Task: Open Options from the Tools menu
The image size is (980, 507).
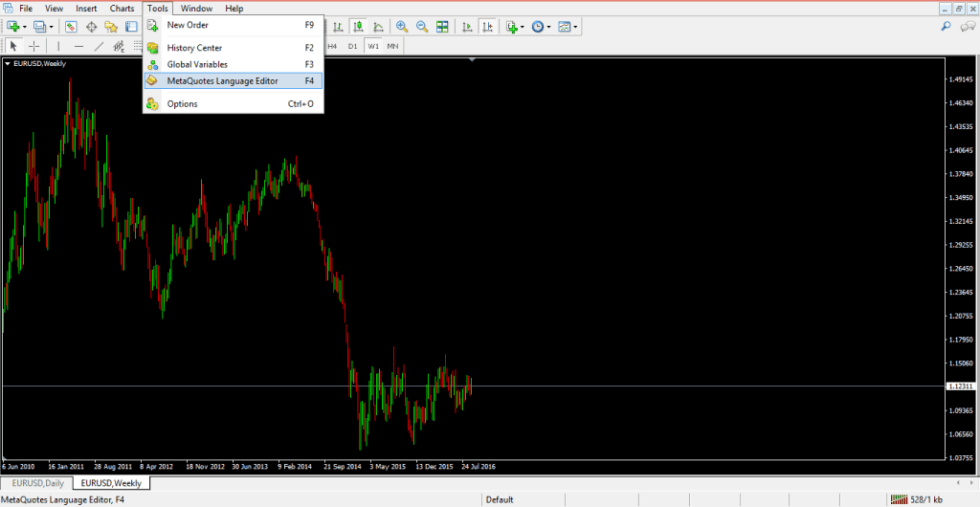Action: tap(234, 103)
